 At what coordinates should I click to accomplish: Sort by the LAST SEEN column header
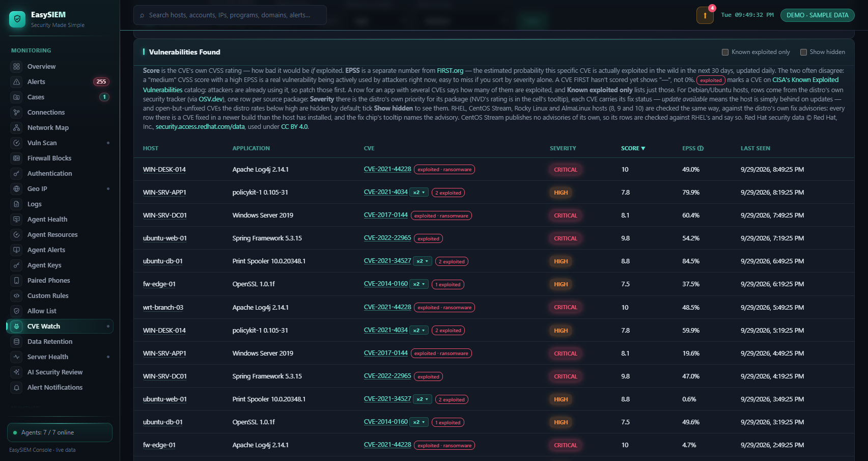coord(755,148)
